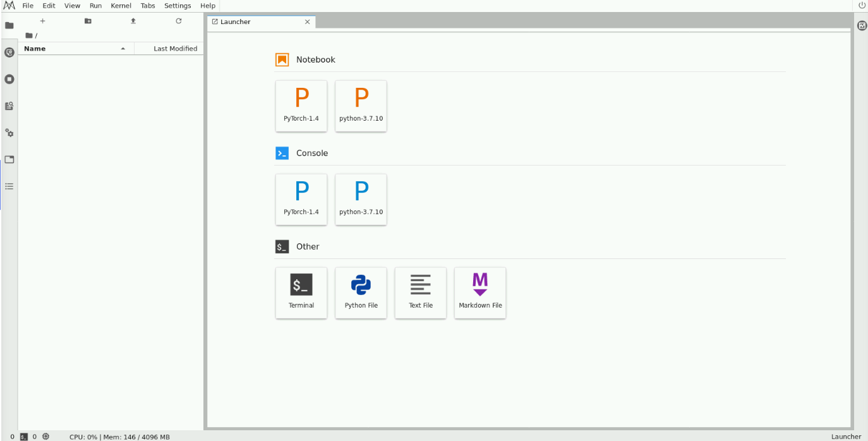Screen dimensions: 868x441
Task: Click the Console section heading
Action: tap(312, 153)
